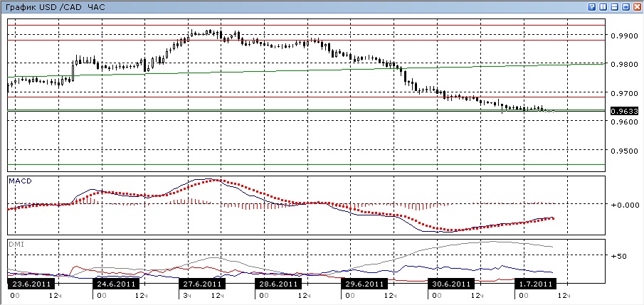The width and height of the screenshot is (644, 305).
Task: Click the +0.000 MACD scale label
Action: coord(624,205)
